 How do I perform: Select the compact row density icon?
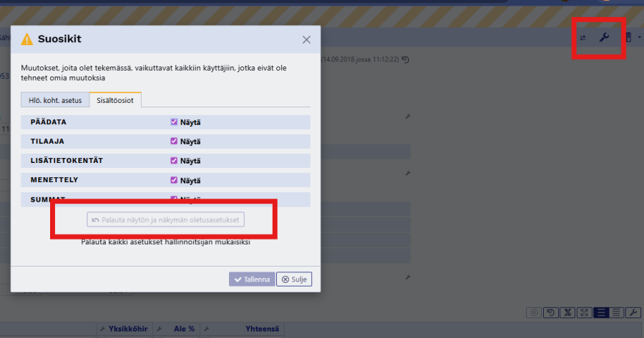tap(617, 312)
